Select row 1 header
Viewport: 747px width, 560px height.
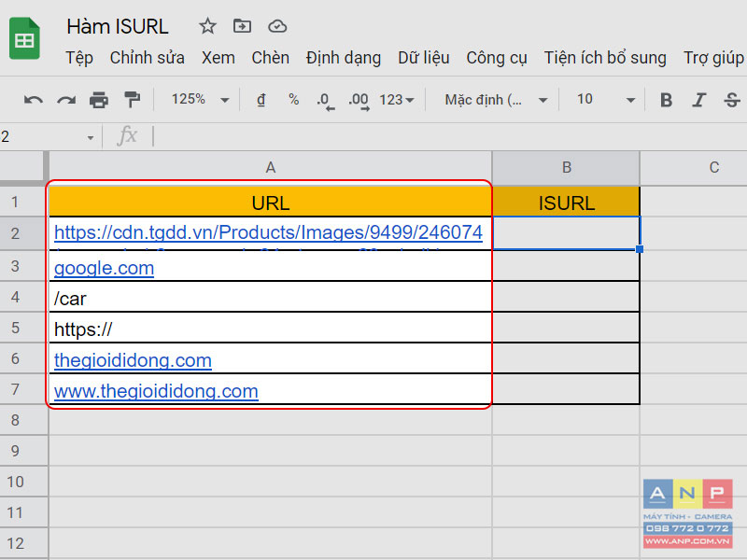click(x=22, y=202)
